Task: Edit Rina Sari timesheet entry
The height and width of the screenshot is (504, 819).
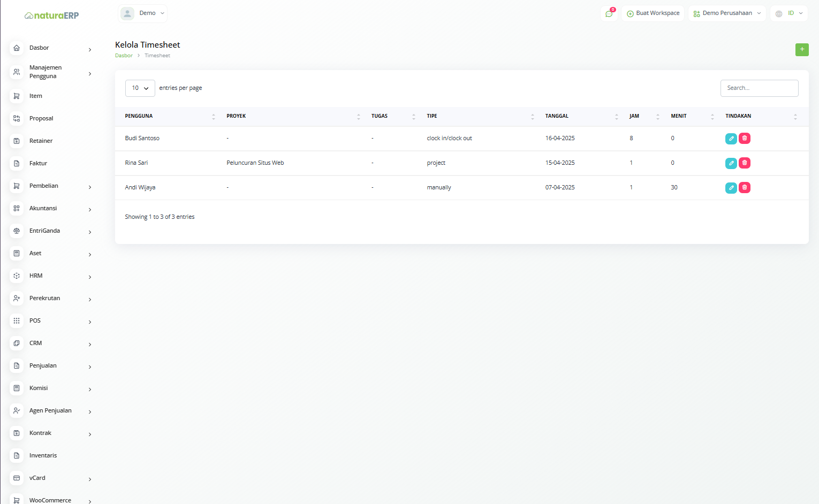Action: (731, 163)
